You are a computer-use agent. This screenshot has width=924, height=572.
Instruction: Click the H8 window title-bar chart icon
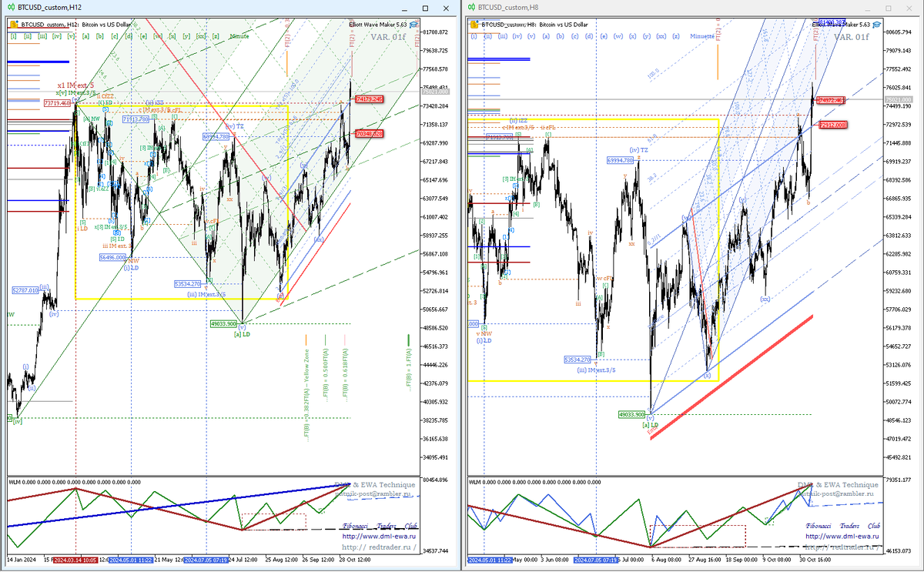pyautogui.click(x=471, y=8)
